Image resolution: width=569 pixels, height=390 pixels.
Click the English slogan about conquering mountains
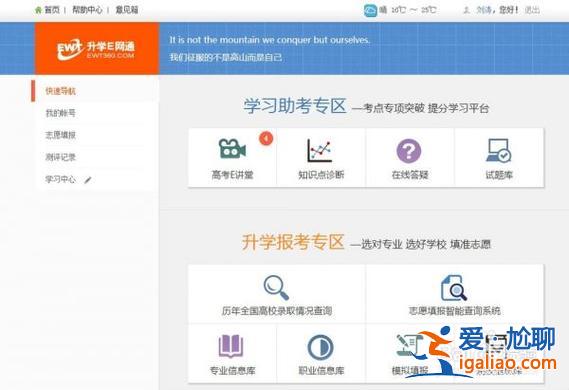tap(270, 40)
